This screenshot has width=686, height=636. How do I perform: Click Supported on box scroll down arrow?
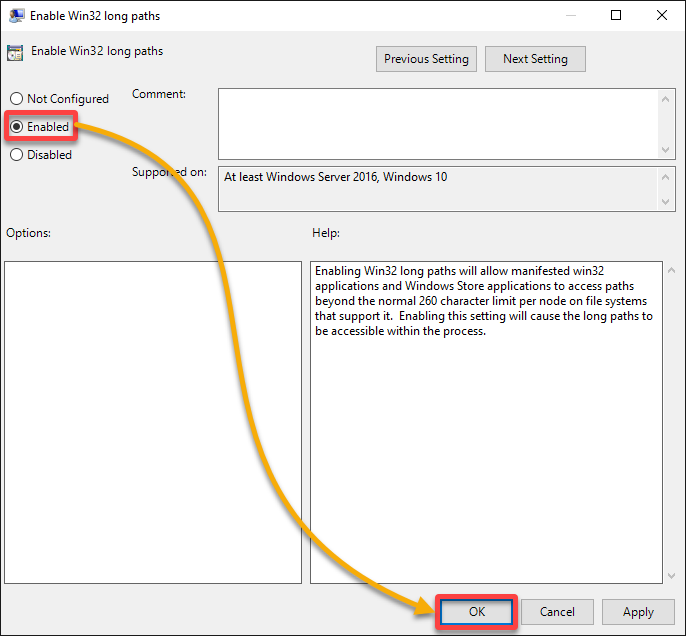[x=665, y=202]
